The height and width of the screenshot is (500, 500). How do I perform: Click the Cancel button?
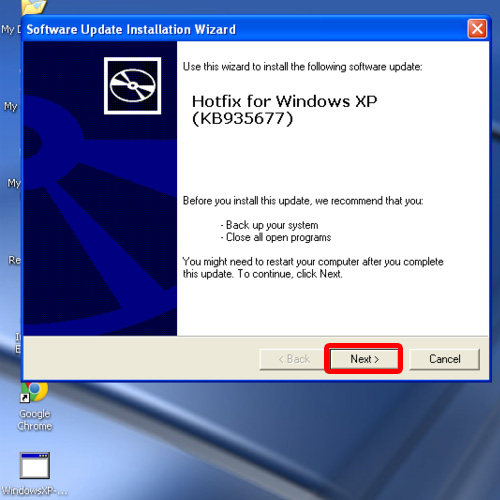pyautogui.click(x=444, y=359)
